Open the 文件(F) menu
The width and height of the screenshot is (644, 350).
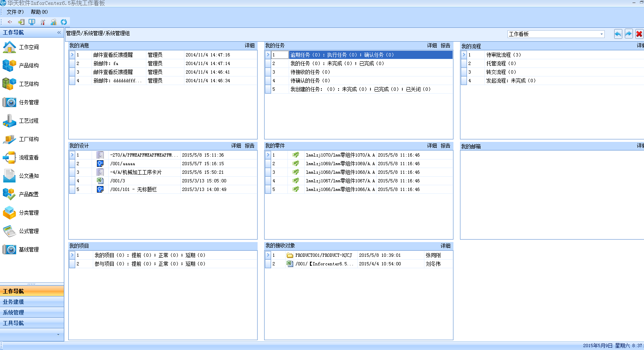[15, 12]
